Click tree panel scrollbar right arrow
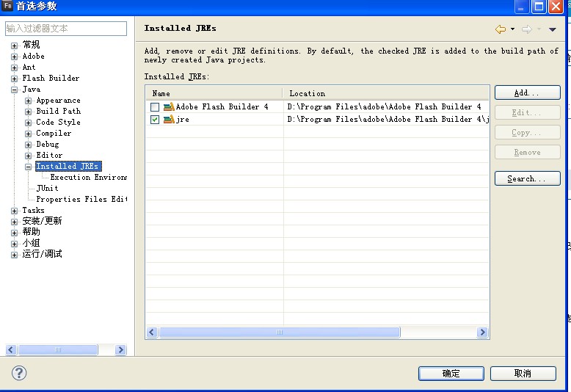This screenshot has width=571, height=392. (x=120, y=349)
